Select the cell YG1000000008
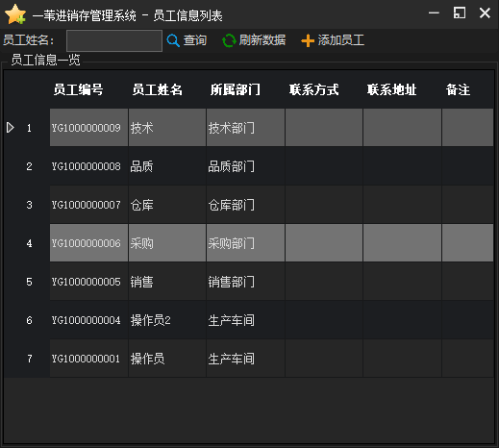The width and height of the screenshot is (499, 448). tap(88, 166)
